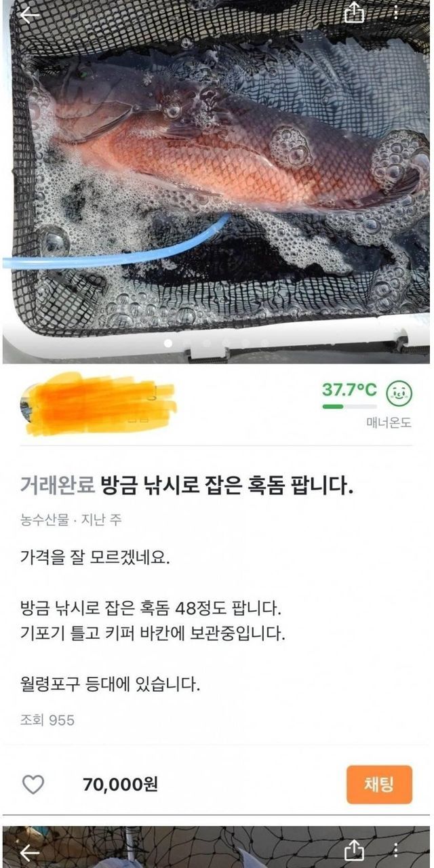Click the green manner temperature bar
The width and height of the screenshot is (434, 868).
click(x=349, y=407)
